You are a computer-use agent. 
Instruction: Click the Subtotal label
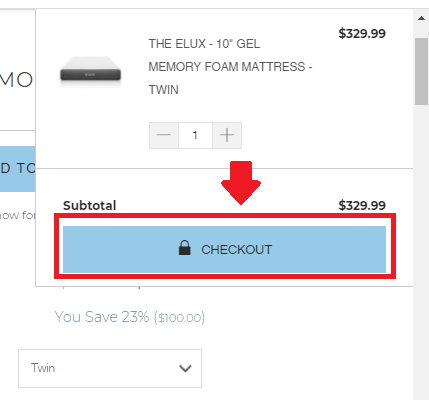[x=90, y=205]
